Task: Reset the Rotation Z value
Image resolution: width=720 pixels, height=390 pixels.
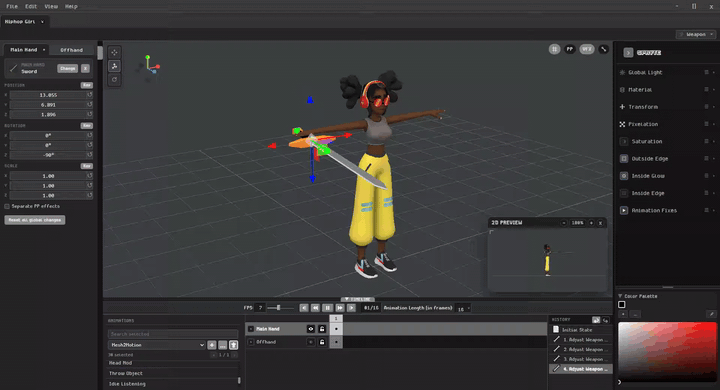Action: coord(90,155)
